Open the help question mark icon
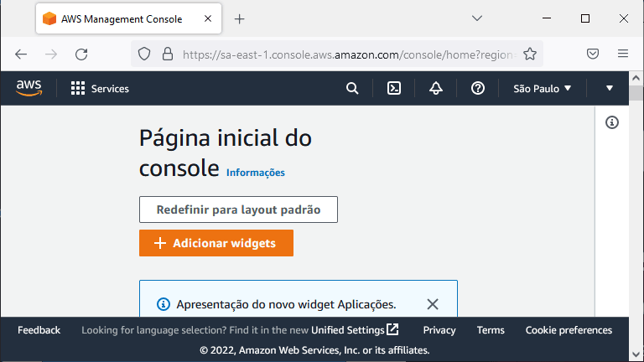The height and width of the screenshot is (362, 644). pyautogui.click(x=478, y=88)
